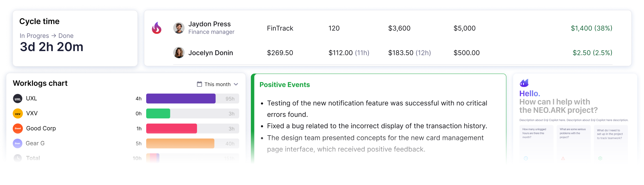Click the VXV project logo icon
644x185 pixels.
coord(18,113)
